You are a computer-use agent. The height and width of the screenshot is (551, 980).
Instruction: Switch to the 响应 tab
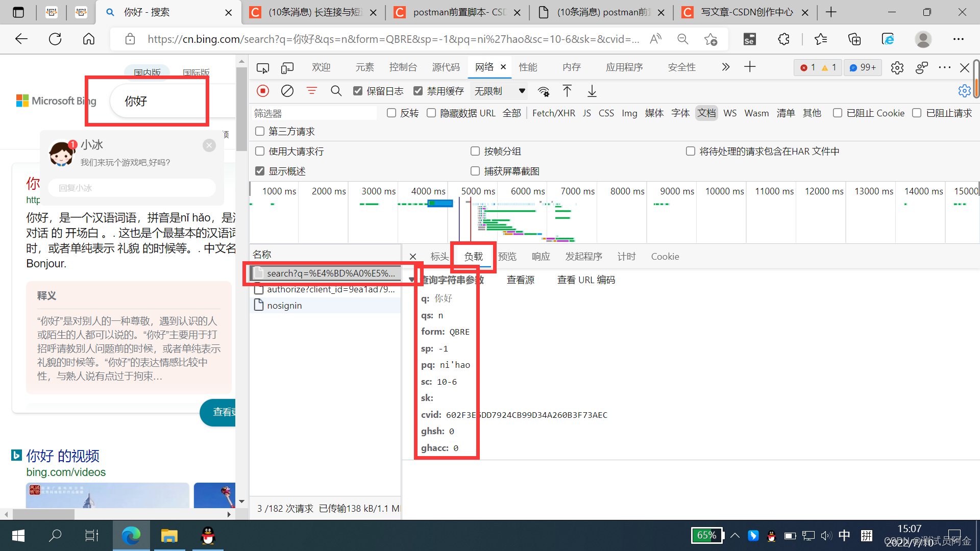[541, 257]
